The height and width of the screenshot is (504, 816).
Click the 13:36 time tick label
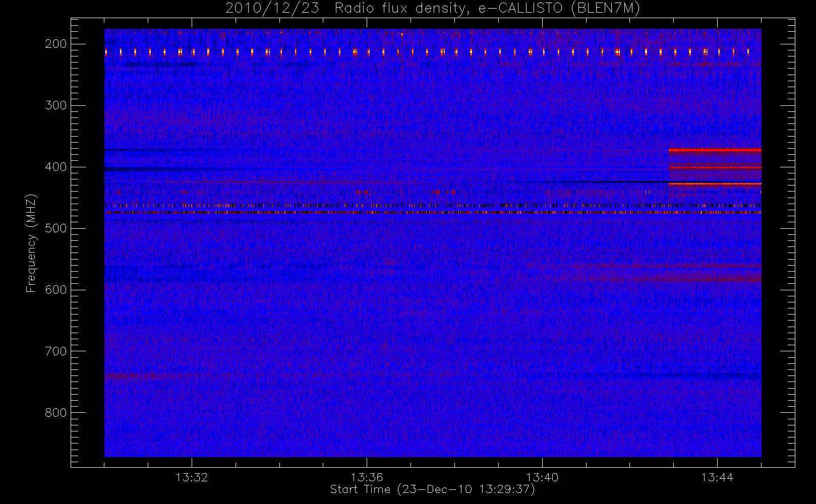point(367,477)
